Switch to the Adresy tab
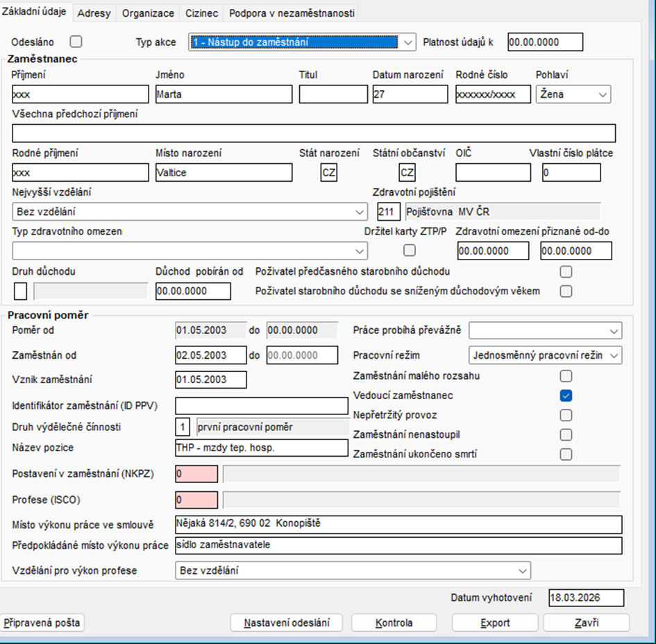Viewport: 656px width, 644px height. 94,13
